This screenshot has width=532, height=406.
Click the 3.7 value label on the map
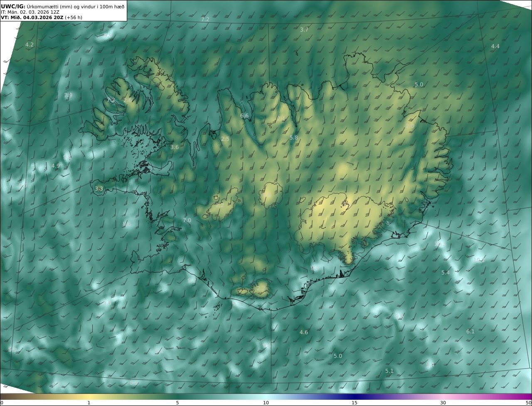pos(304,30)
